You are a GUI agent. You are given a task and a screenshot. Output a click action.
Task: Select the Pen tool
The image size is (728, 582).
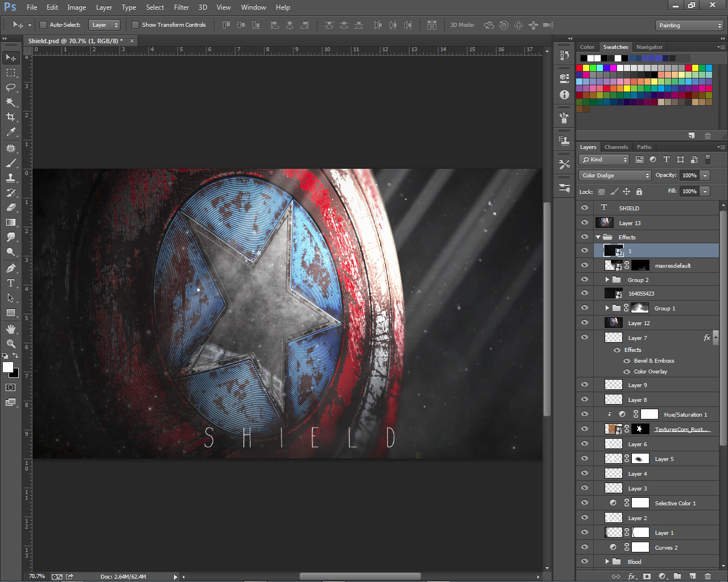point(11,268)
